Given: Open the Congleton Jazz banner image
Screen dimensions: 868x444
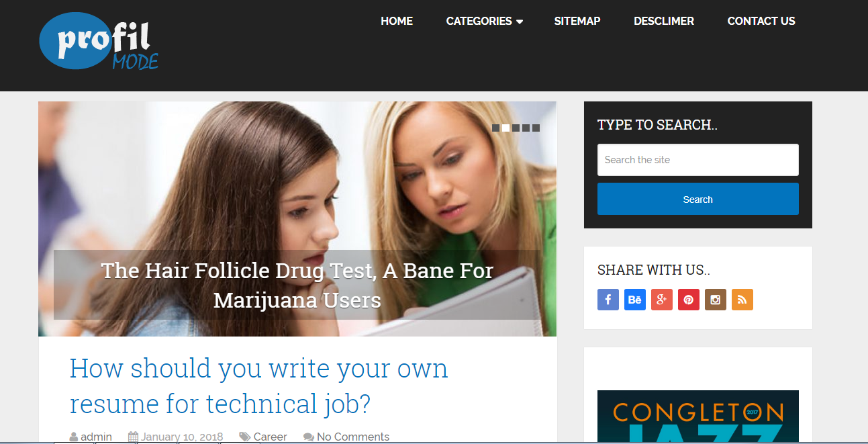Looking at the screenshot, I should (x=698, y=417).
